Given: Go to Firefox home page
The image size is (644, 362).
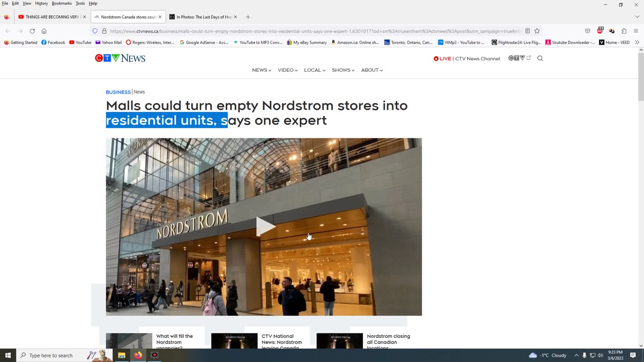Looking at the screenshot, I should pos(44,31).
